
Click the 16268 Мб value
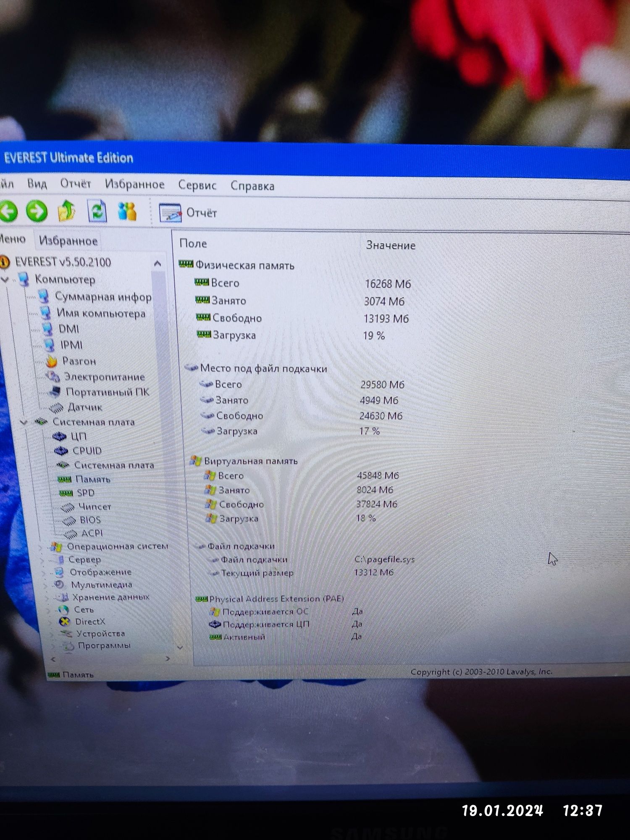click(388, 284)
